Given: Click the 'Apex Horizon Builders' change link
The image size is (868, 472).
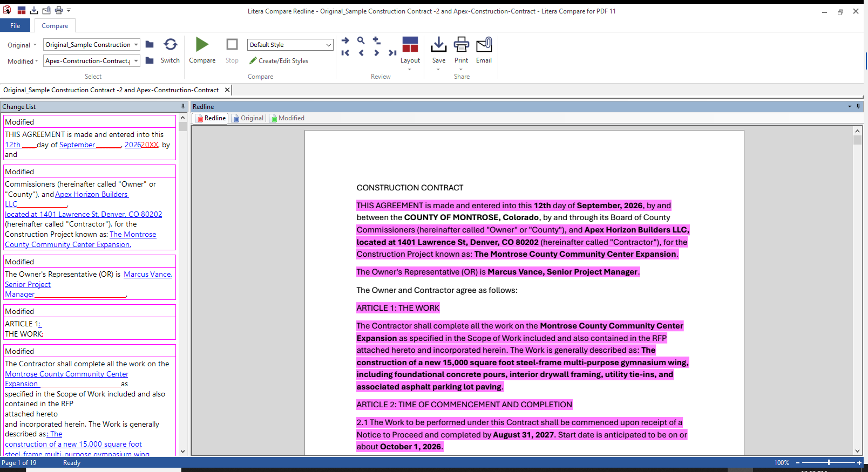Looking at the screenshot, I should pos(92,194).
